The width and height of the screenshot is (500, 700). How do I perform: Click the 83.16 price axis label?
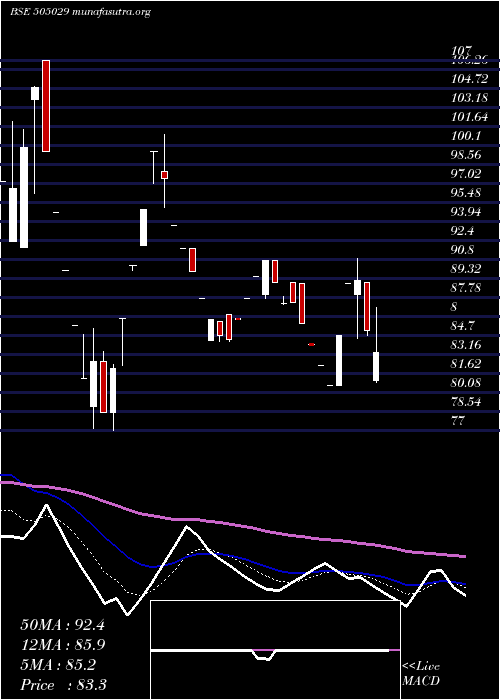[x=467, y=345]
